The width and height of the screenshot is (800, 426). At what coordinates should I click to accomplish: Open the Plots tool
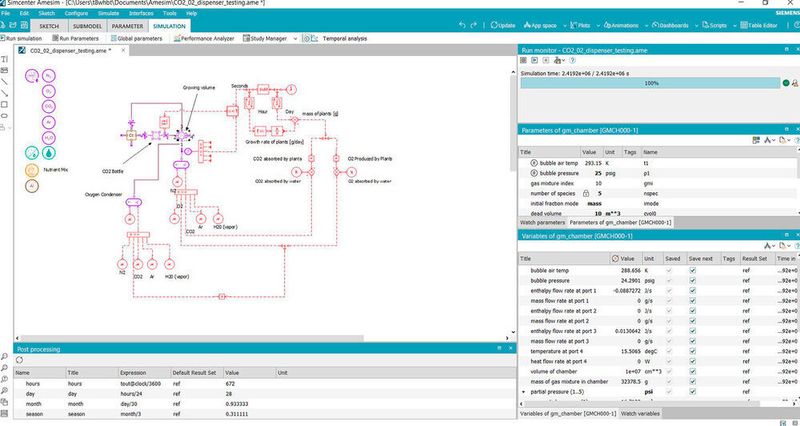580,25
